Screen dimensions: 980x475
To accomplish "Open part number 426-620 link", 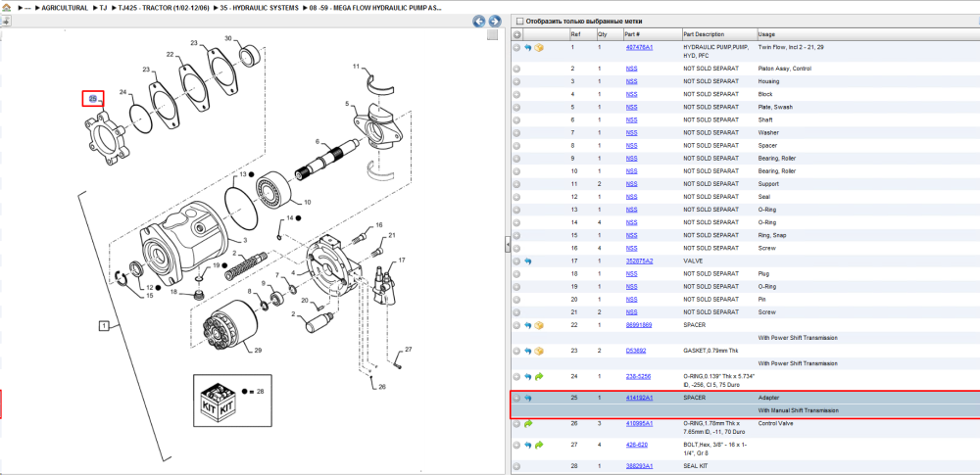I will point(636,445).
